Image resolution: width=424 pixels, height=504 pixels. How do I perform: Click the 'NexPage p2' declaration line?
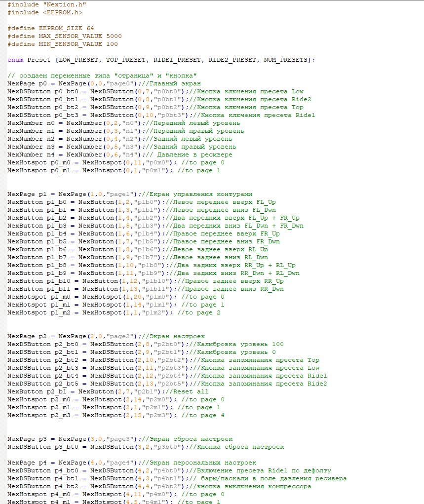(x=106, y=336)
